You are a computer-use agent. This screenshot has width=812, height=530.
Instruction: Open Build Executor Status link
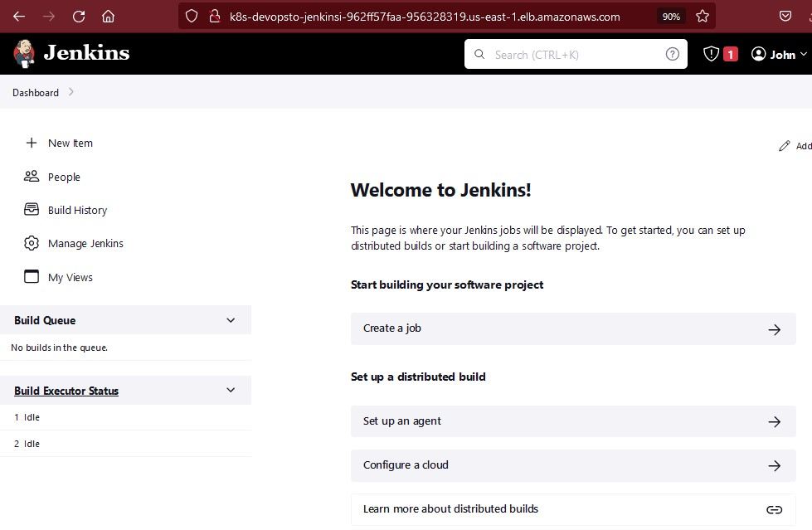tap(66, 391)
